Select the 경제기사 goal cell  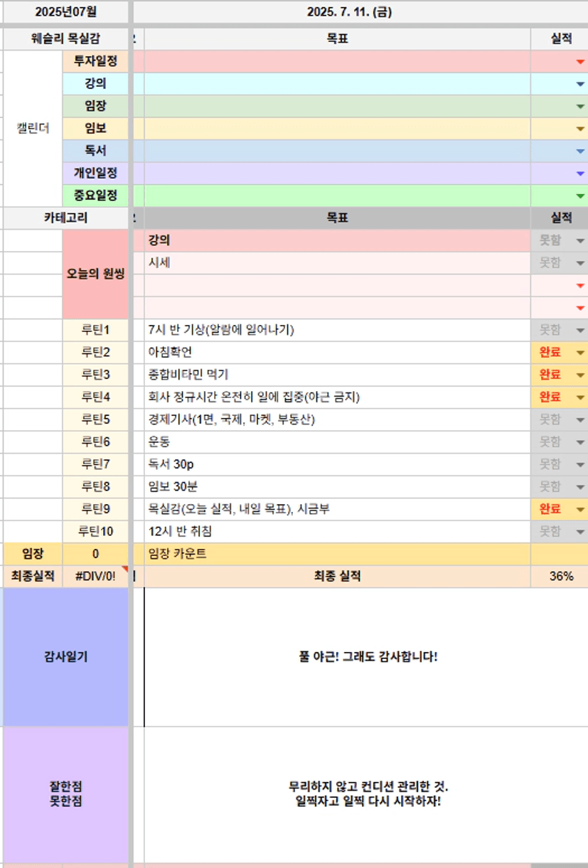click(x=337, y=419)
